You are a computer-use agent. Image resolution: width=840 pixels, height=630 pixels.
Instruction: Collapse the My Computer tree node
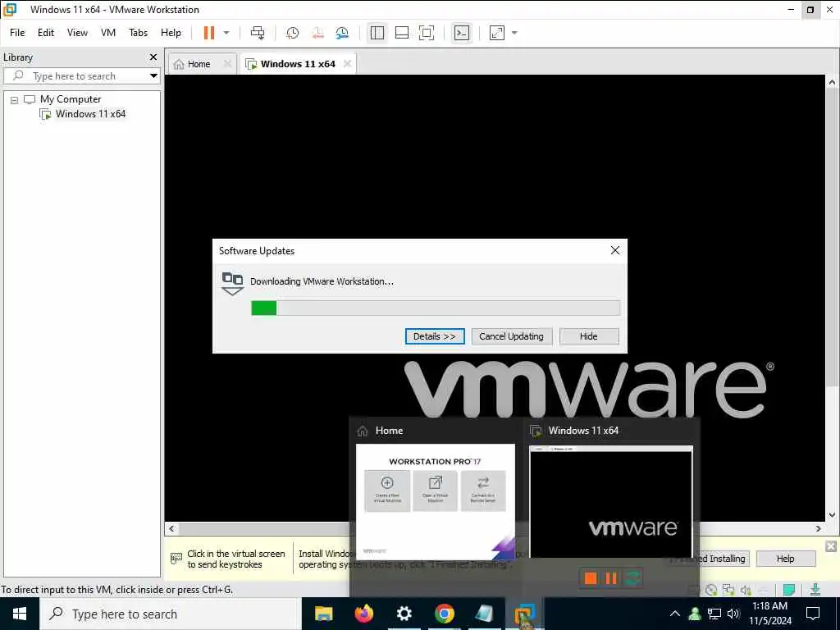(15, 99)
